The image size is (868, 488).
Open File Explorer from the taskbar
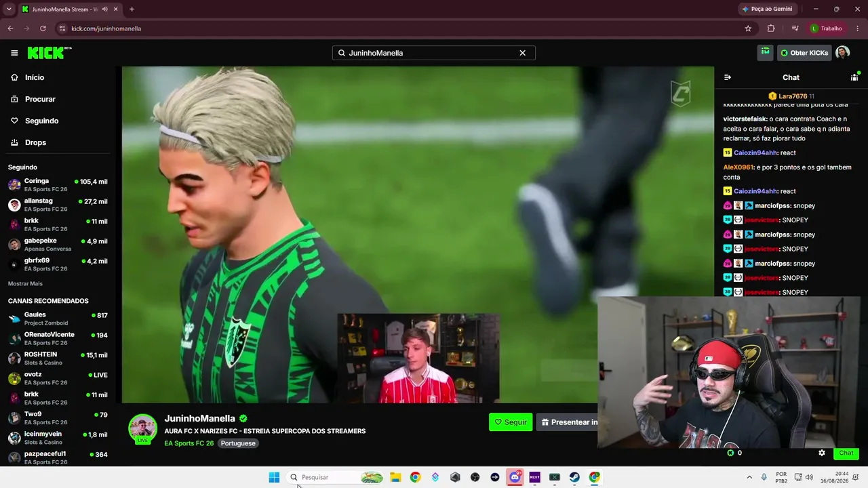[x=395, y=477]
